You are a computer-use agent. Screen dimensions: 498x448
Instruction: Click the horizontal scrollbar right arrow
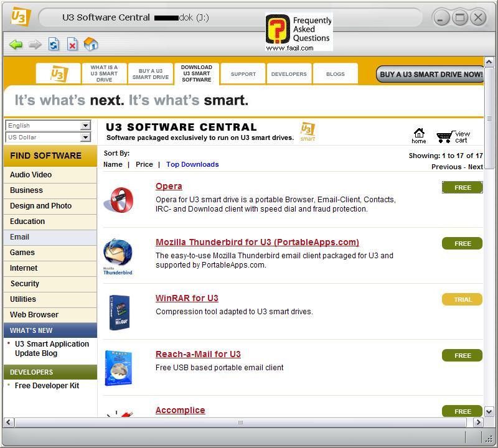click(x=478, y=422)
